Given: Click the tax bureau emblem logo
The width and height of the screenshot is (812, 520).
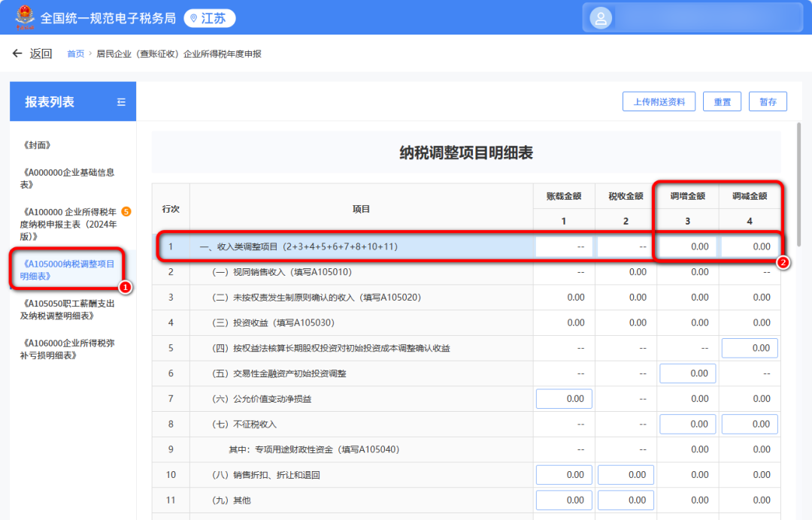Looking at the screenshot, I should [x=24, y=17].
